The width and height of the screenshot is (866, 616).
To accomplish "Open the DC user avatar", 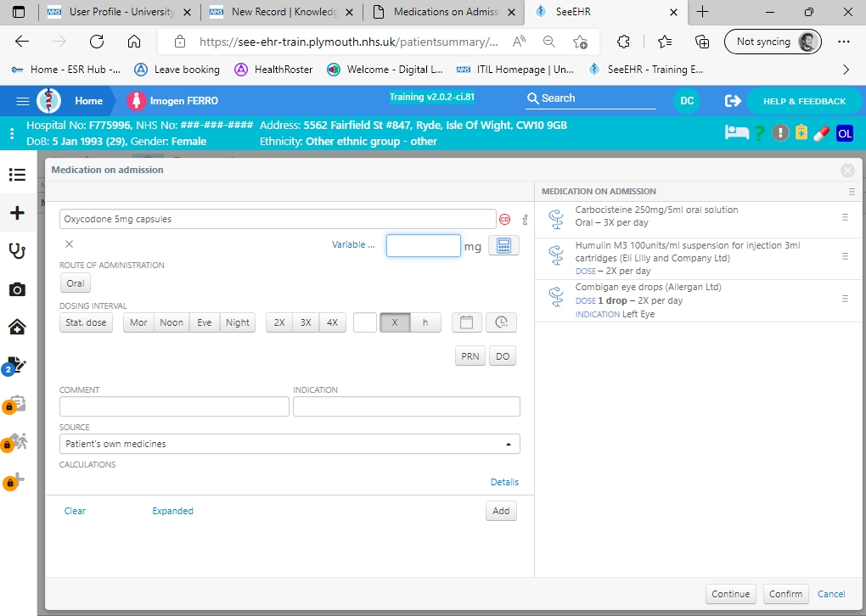I will [687, 100].
